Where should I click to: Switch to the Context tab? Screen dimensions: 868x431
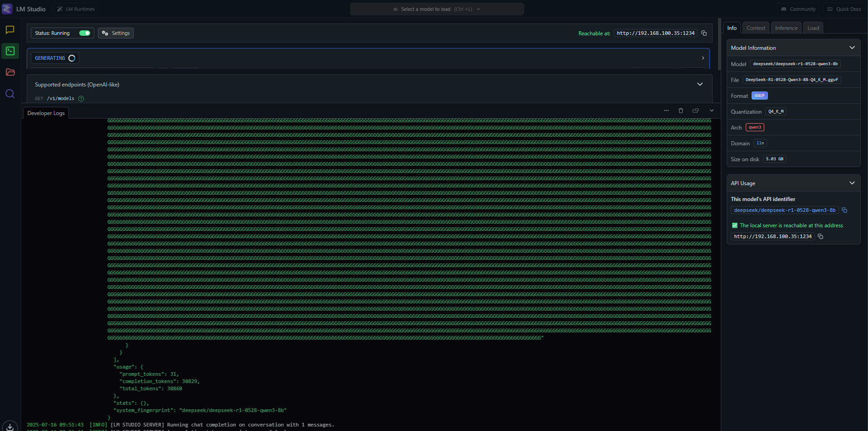coord(756,28)
